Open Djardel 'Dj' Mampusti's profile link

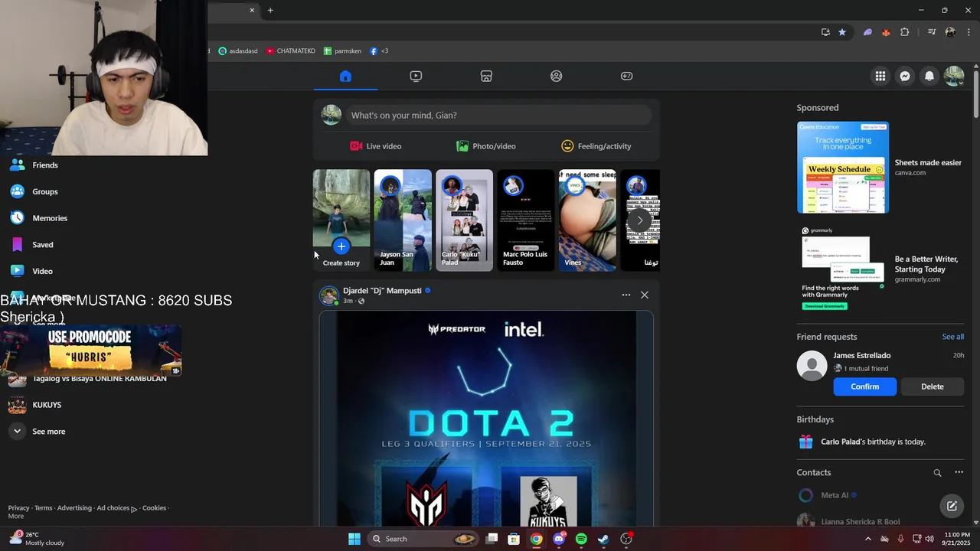(x=382, y=291)
